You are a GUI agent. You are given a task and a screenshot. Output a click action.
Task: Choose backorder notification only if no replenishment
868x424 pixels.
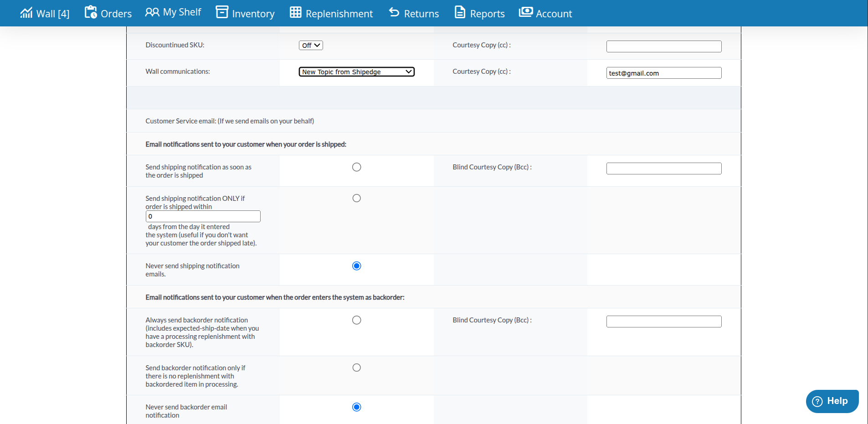(357, 368)
